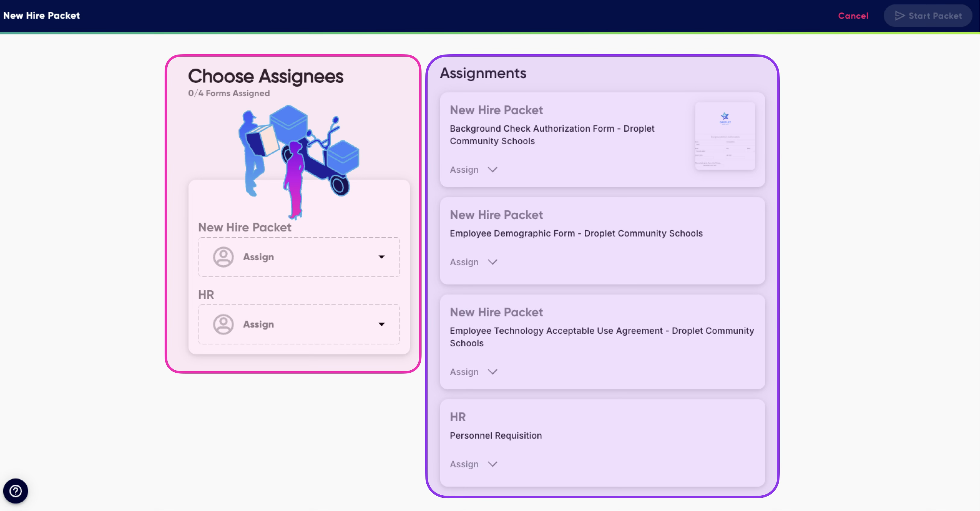Viewport: 980px width, 511px height.
Task: Expand Assign for Technology Acceptable Use Agreement
Action: [464, 372]
